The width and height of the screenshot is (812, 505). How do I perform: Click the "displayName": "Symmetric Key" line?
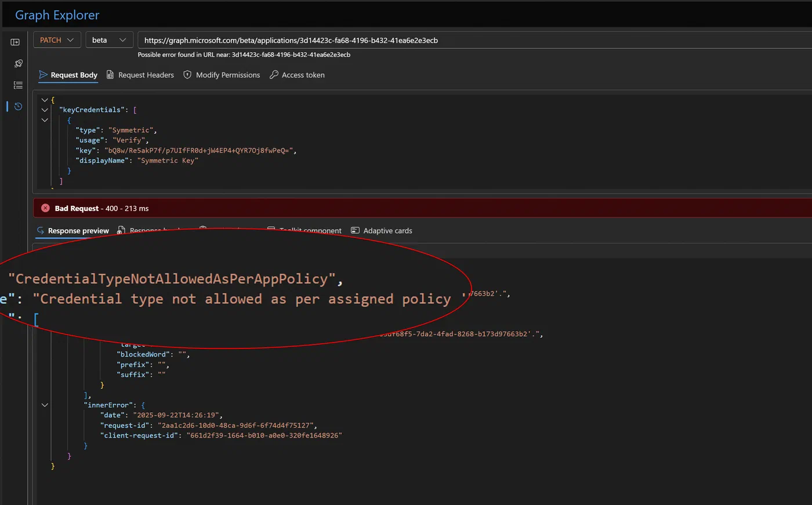(137, 161)
